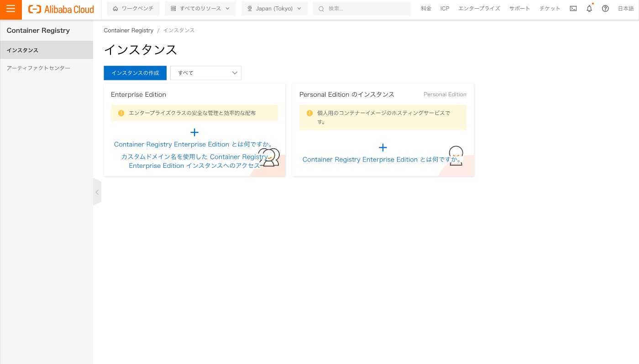Open the ICP menu item
Viewport: 639px width, 364px height.
coord(445,9)
